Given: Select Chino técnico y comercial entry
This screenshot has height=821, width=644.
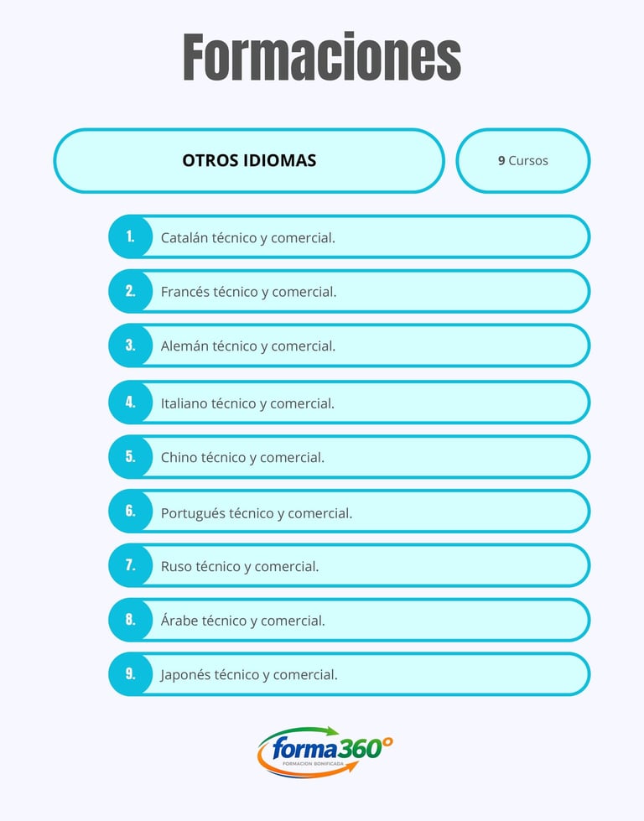Looking at the screenshot, I should (349, 456).
